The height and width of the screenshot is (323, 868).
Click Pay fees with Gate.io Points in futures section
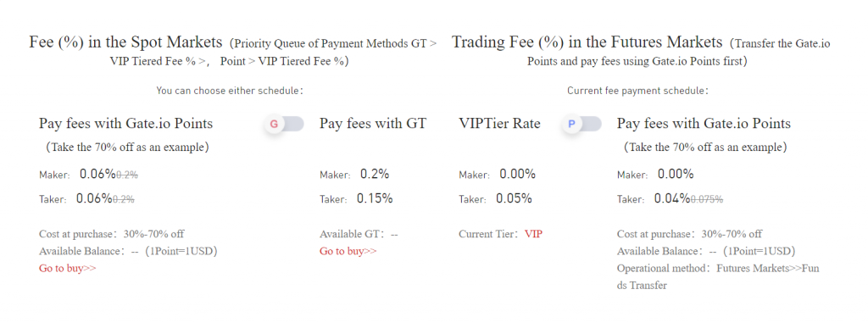(704, 123)
